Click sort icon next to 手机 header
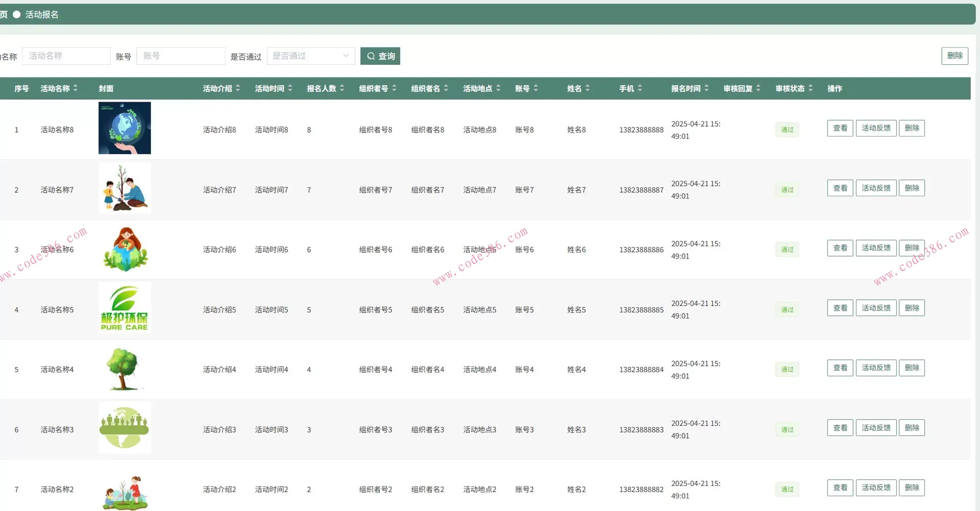980x511 pixels. coord(640,88)
